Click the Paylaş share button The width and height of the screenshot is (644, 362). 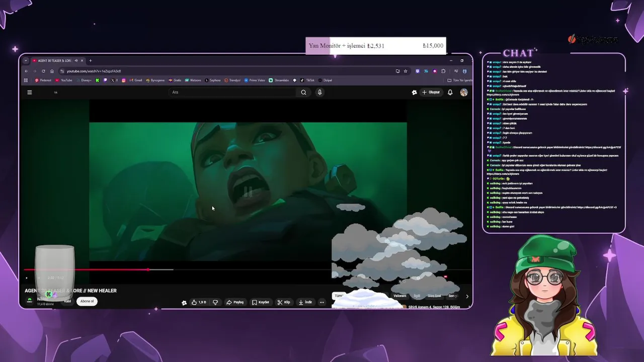pyautogui.click(x=235, y=302)
